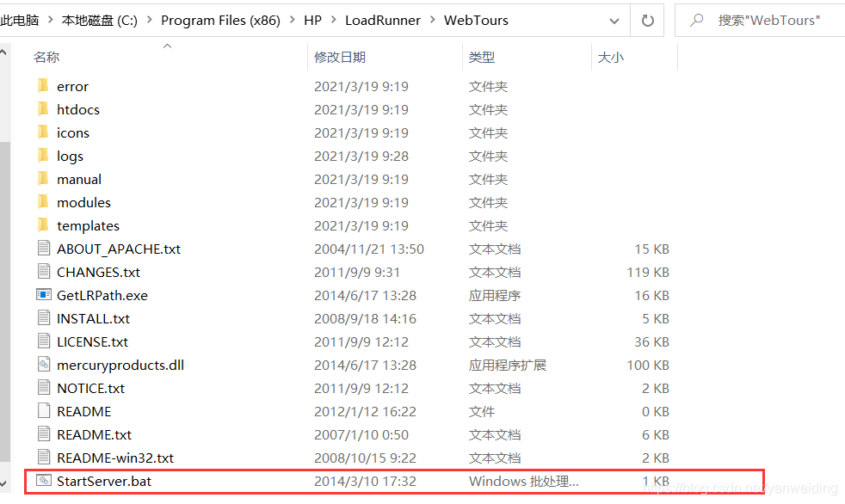Click 应用程序 type of GetLRPath.exe
Viewport: 845px width, 504px height.
point(494,295)
